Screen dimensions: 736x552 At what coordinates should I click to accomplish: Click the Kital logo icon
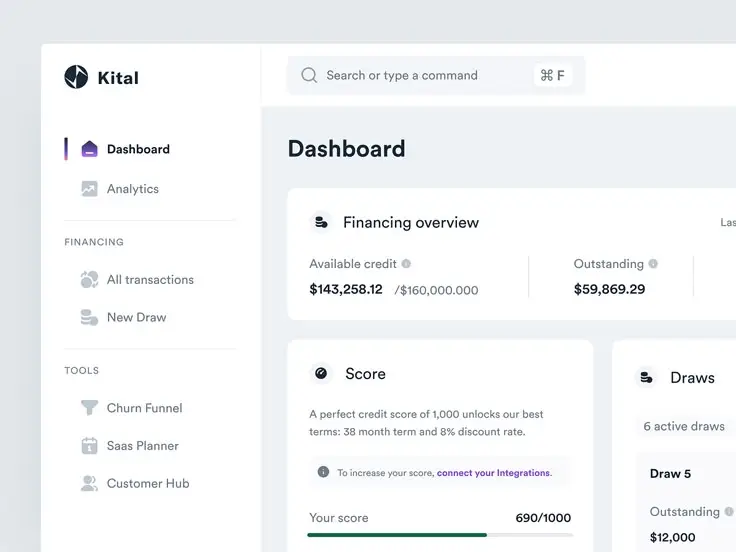tap(76, 77)
